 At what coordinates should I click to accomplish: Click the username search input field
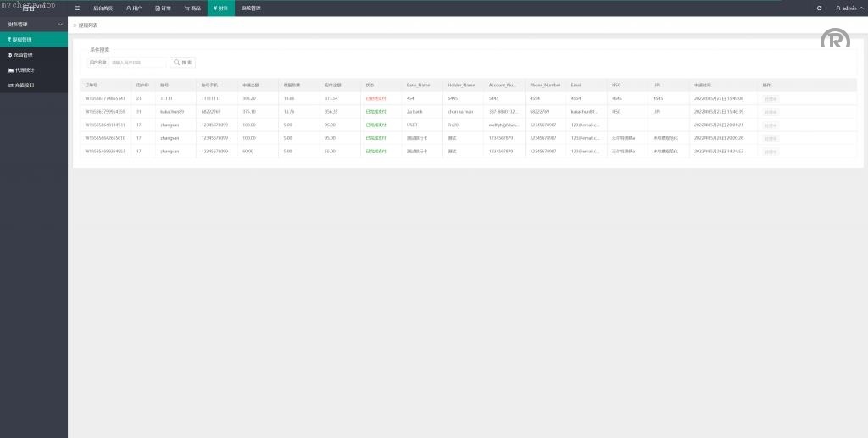coord(137,62)
